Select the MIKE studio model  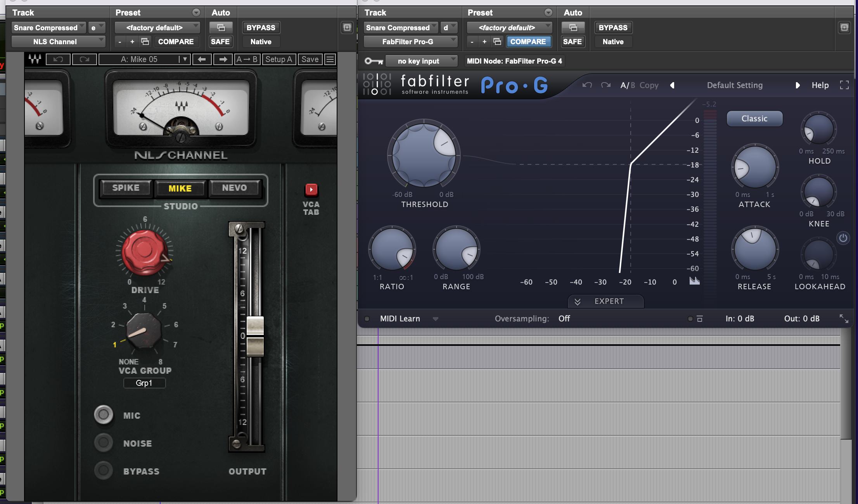tap(180, 188)
